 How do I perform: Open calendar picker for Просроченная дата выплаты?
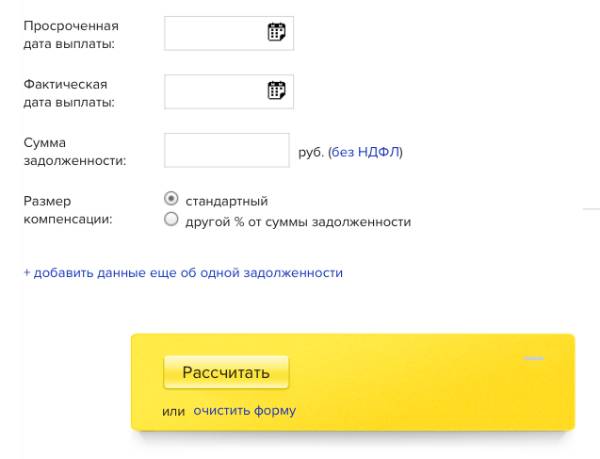pyautogui.click(x=276, y=32)
